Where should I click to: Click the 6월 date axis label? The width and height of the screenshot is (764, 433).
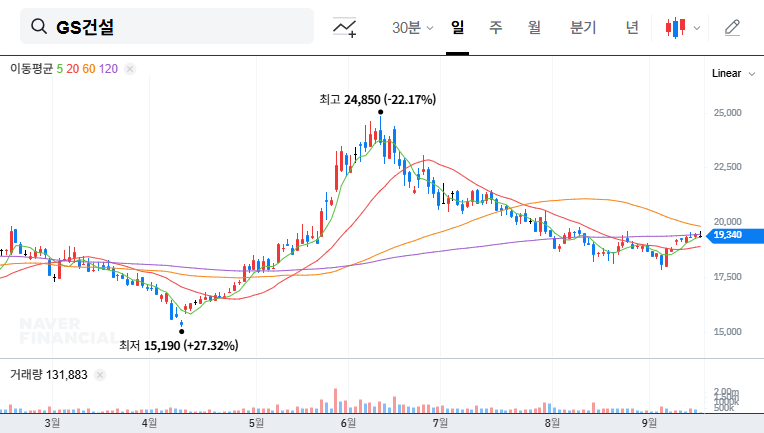point(348,423)
